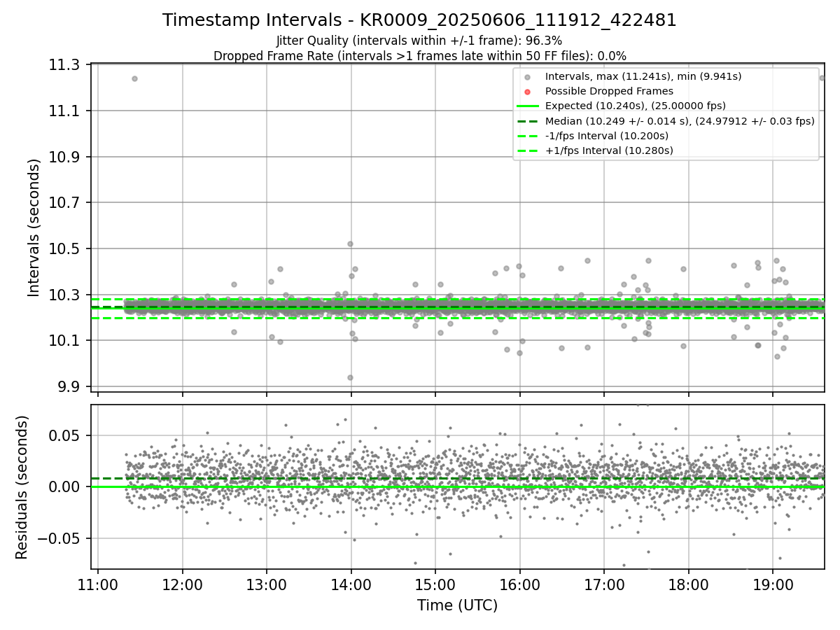Screen dimensions: 840x630
Task: Click the 'Intervals (seconds)' y-axis label
Action: (34, 227)
